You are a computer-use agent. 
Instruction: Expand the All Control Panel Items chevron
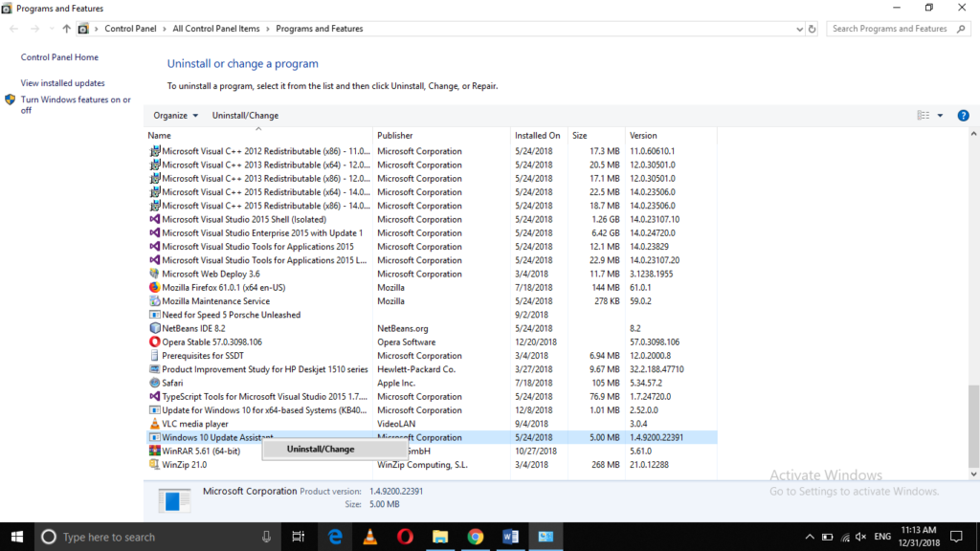pos(268,29)
